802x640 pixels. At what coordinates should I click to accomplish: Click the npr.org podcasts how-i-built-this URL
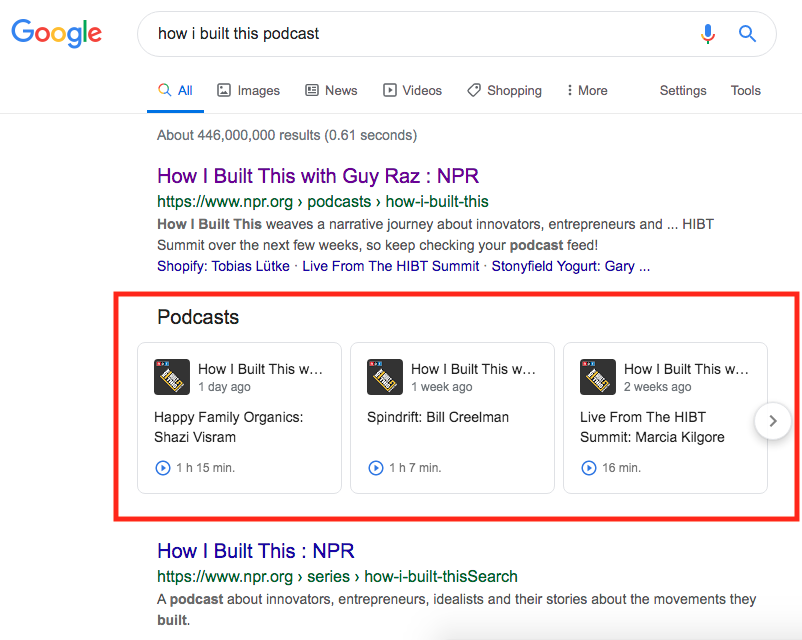(x=323, y=202)
